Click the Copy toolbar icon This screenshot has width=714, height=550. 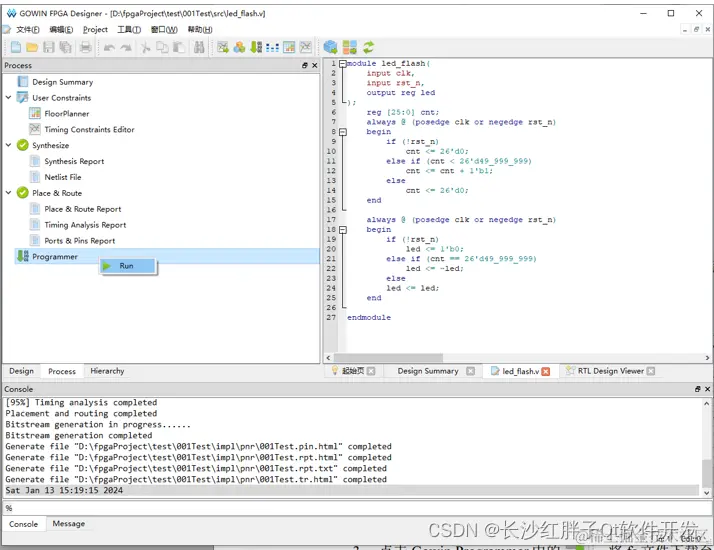pyautogui.click(x=162, y=47)
